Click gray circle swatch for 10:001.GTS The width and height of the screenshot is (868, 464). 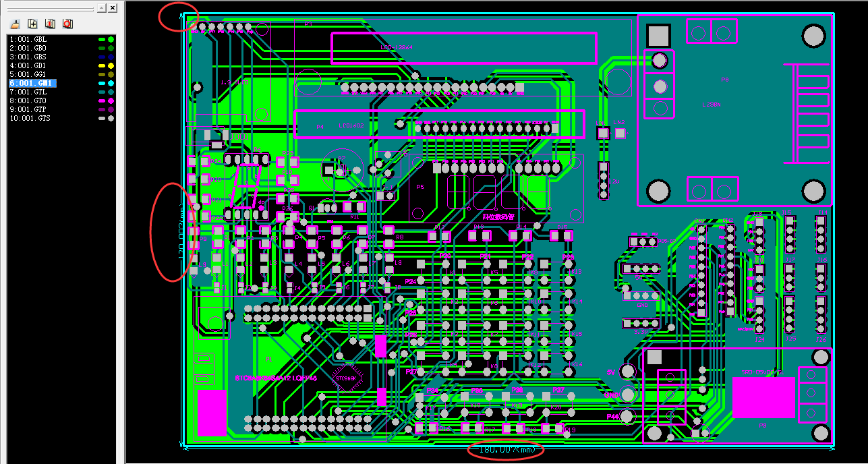(111, 118)
